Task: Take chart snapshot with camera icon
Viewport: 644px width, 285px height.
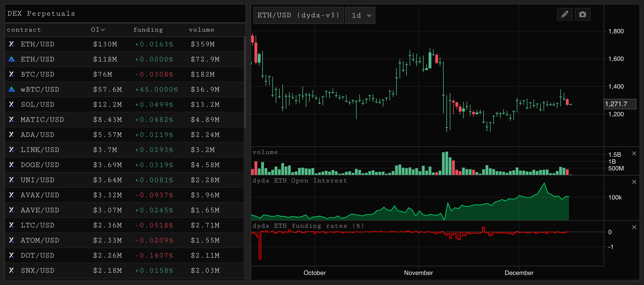Action: 582,14
